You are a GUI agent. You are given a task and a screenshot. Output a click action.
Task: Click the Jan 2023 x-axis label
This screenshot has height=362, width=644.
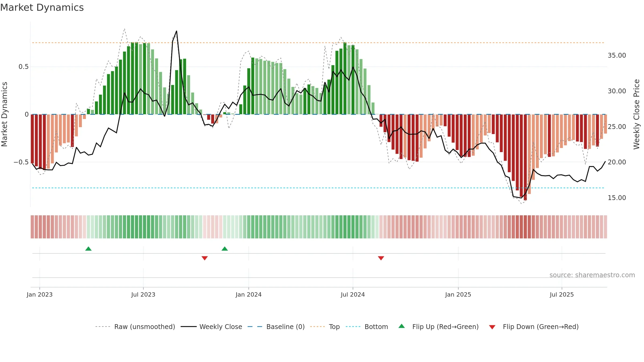[39, 294]
